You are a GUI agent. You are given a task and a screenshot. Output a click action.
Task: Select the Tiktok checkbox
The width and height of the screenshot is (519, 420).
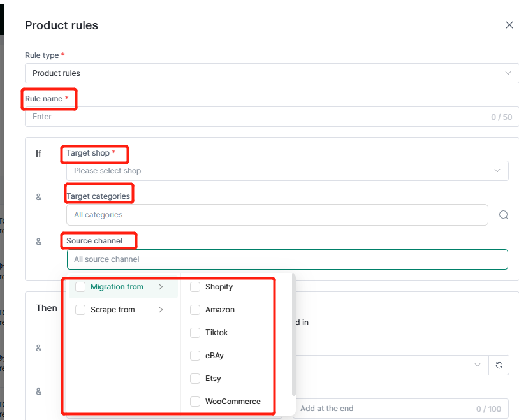195,333
